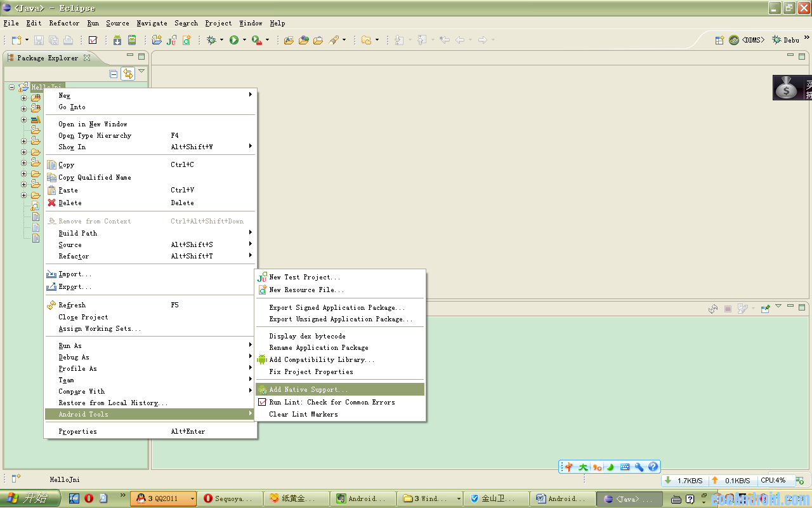Switch to Debug perspective

point(786,40)
